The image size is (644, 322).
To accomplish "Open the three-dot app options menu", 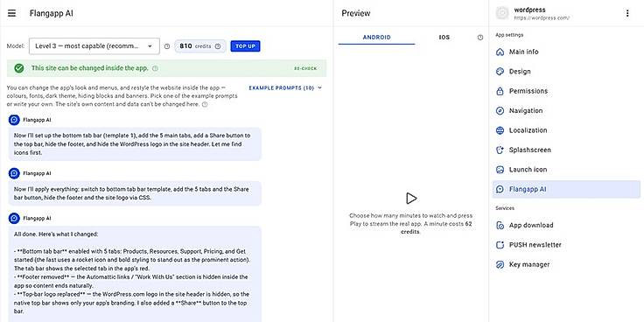I will 627,13.
